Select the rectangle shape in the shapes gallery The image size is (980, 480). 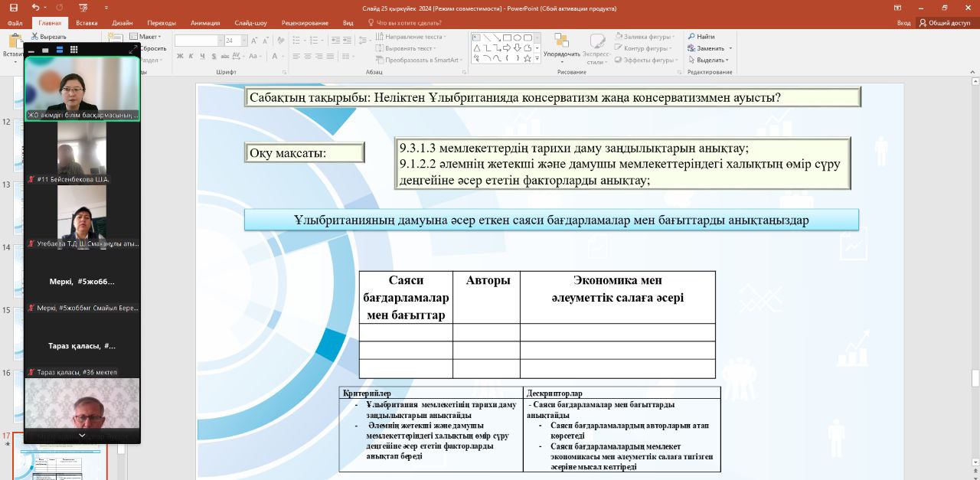(x=507, y=37)
